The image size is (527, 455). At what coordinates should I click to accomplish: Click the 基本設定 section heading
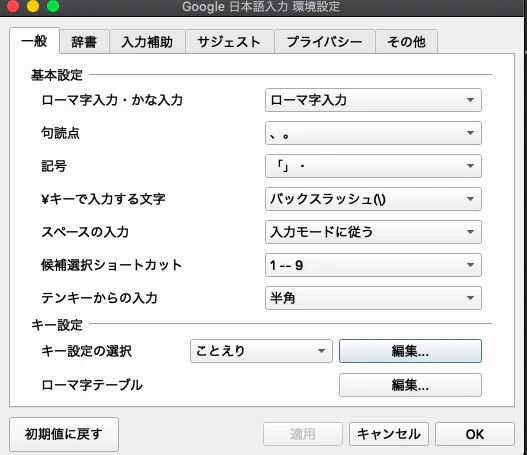click(x=57, y=75)
